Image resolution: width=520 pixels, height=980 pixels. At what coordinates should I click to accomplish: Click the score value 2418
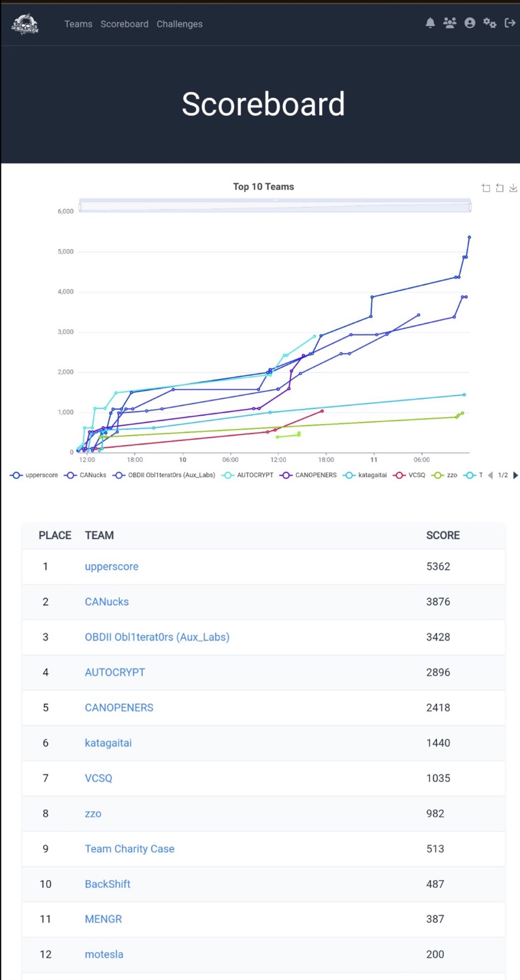(x=438, y=708)
